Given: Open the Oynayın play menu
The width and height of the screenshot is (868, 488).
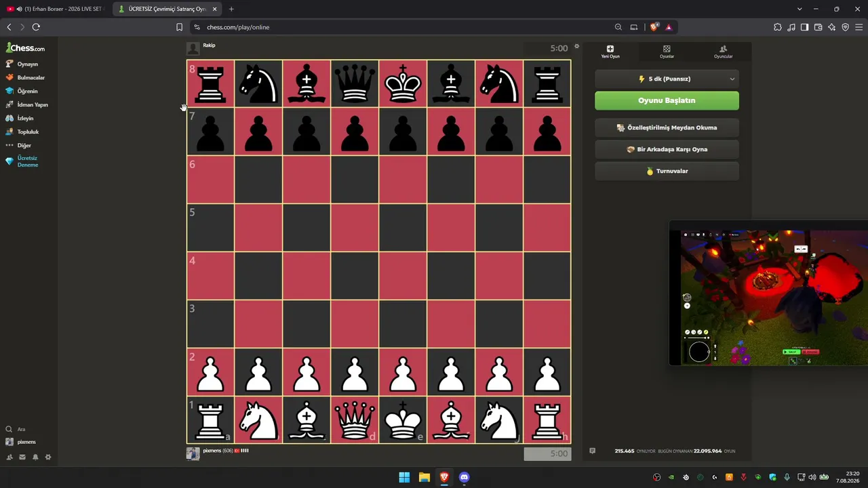Looking at the screenshot, I should 22,64.
